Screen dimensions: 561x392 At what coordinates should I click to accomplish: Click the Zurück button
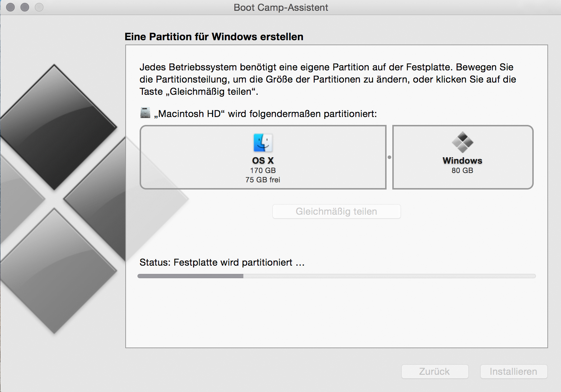click(x=435, y=372)
